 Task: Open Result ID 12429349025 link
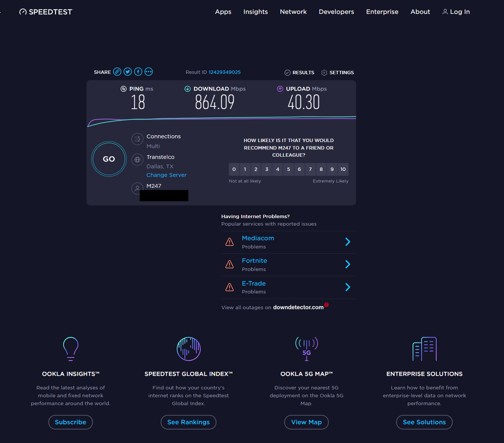point(225,72)
